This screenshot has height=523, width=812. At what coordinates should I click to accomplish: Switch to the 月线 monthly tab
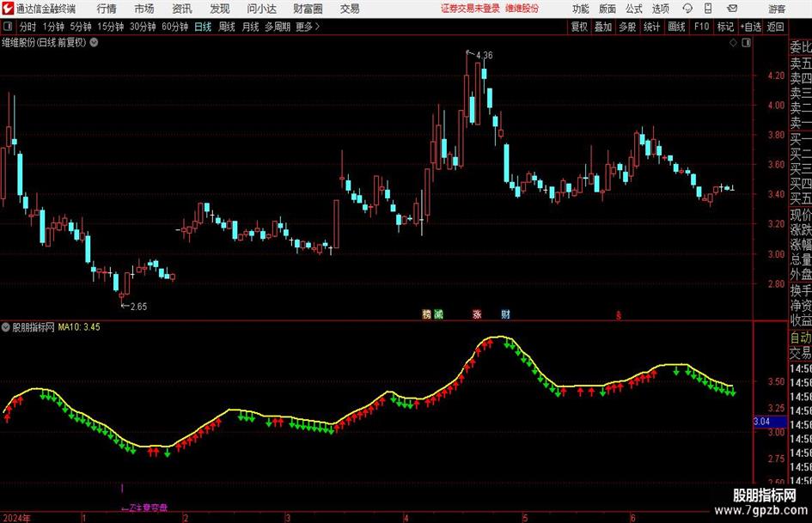250,27
